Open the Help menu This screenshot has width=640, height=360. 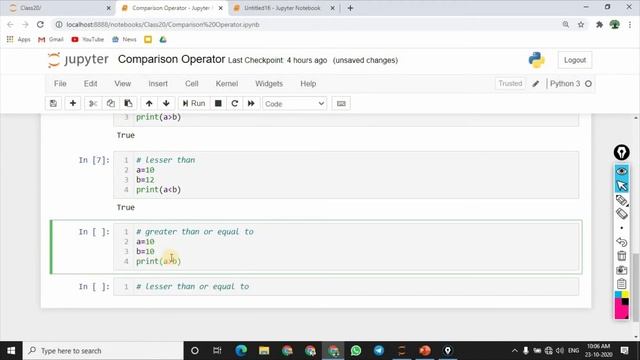pos(308,84)
